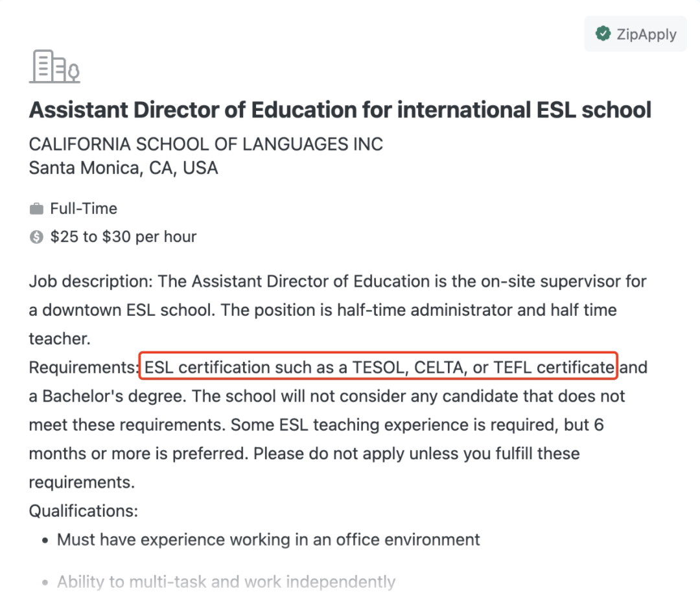The width and height of the screenshot is (700, 609).
Task: Click the ZipApply green checkmark badge icon
Action: click(x=603, y=34)
